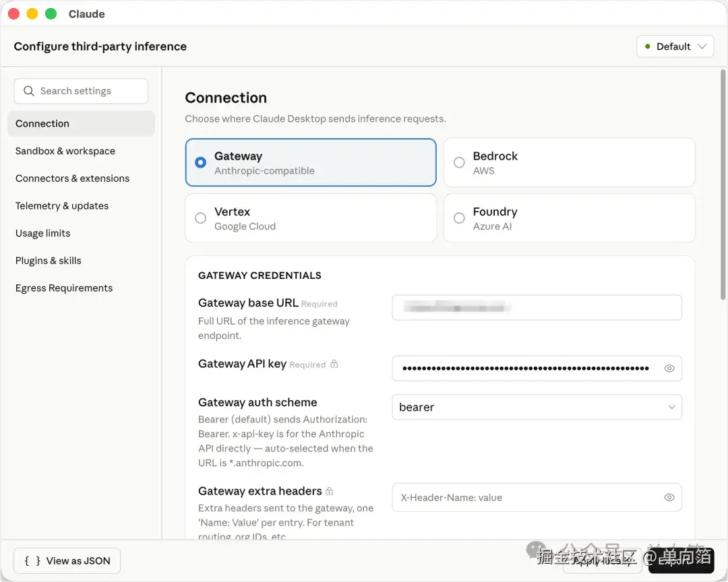Click the green macOS fullscreen window button
Screen dimensions: 728x582
[x=51, y=14]
